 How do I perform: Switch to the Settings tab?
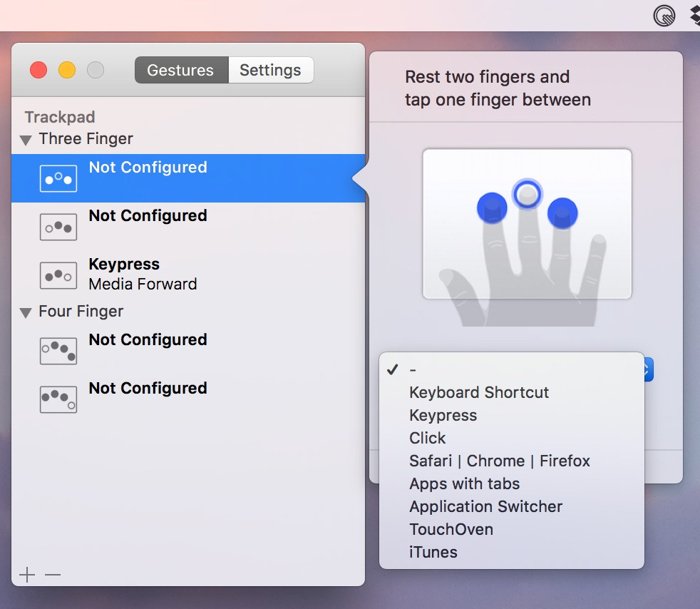click(271, 70)
